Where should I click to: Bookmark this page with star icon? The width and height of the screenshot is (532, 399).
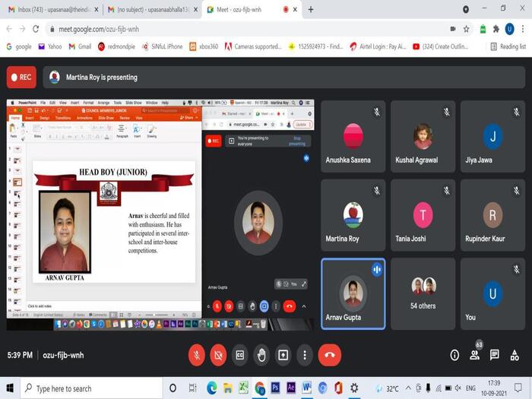467,29
